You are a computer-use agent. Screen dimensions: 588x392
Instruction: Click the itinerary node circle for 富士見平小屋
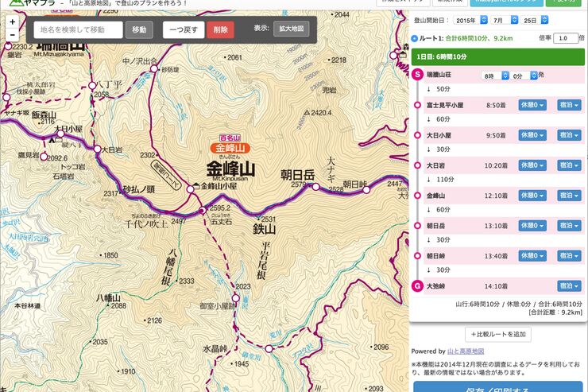coord(417,105)
